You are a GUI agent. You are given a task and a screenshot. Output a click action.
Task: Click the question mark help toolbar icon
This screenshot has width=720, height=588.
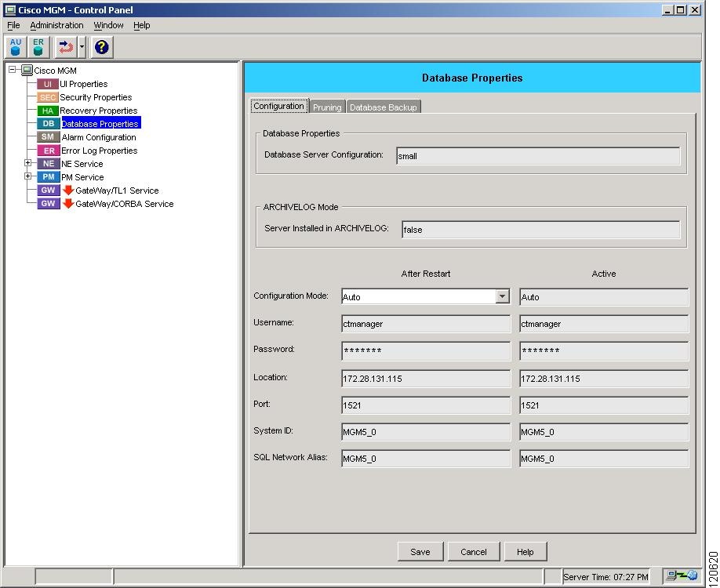[x=101, y=47]
